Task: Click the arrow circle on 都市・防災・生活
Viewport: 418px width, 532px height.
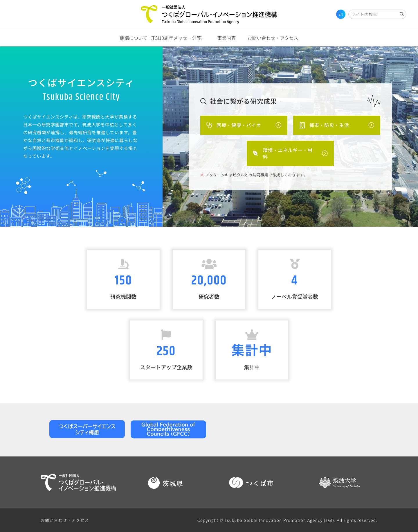Action: click(x=371, y=125)
